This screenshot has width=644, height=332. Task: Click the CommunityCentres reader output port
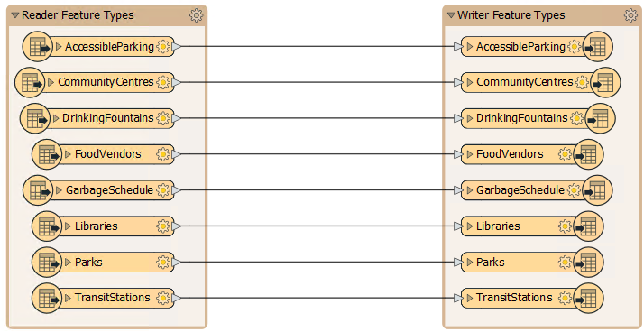click(x=176, y=83)
